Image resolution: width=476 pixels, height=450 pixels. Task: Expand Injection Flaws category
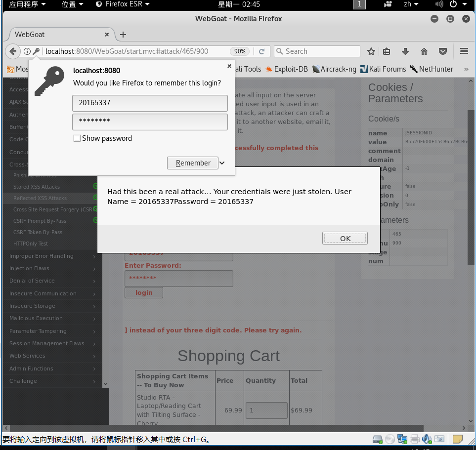pyautogui.click(x=52, y=269)
